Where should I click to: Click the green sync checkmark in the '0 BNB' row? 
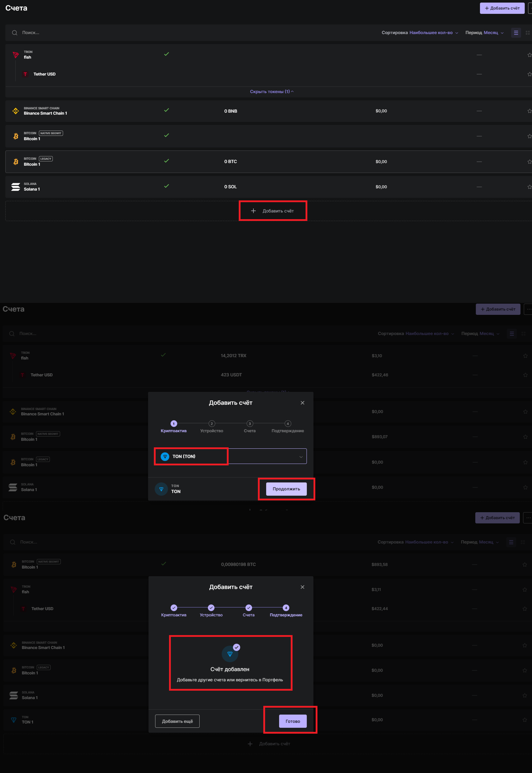coord(166,110)
